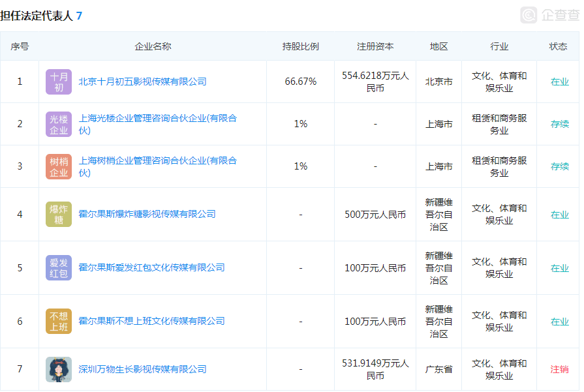
Task: Open 北京十月初五影视传媒有限公司 company link
Action: pos(143,82)
